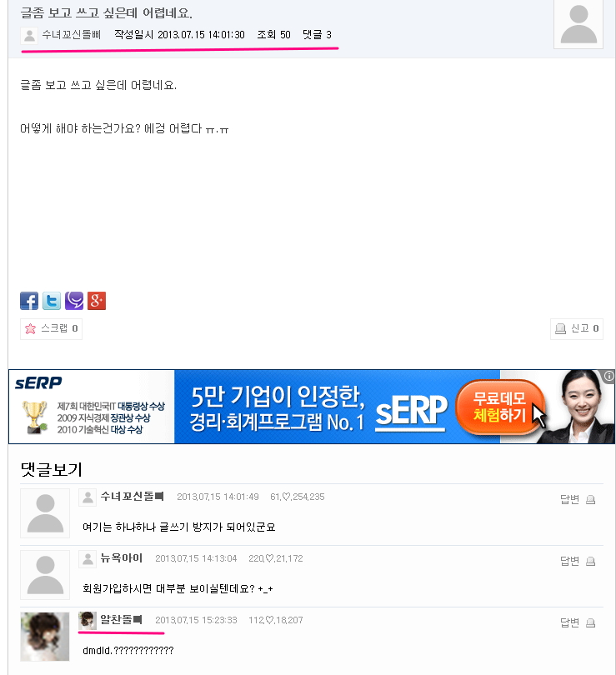This screenshot has width=616, height=675.
Task: Open the ad info icon on the banner
Action: coord(608,376)
